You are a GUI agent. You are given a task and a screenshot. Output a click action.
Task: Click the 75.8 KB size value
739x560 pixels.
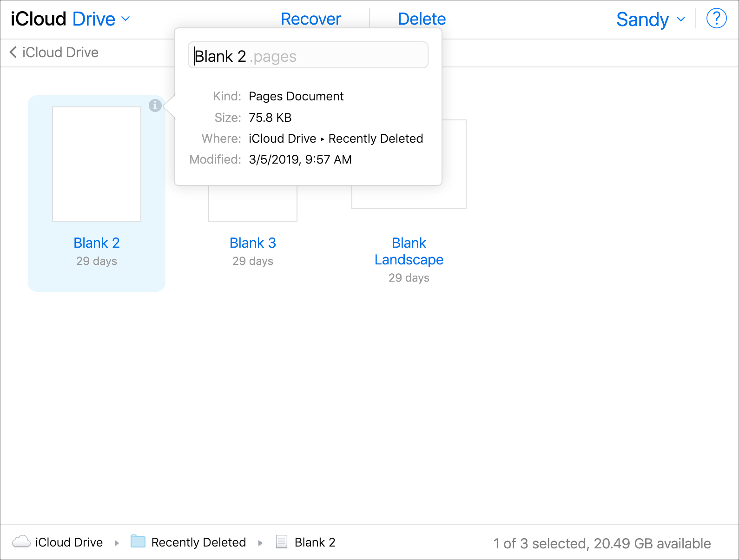coord(270,118)
